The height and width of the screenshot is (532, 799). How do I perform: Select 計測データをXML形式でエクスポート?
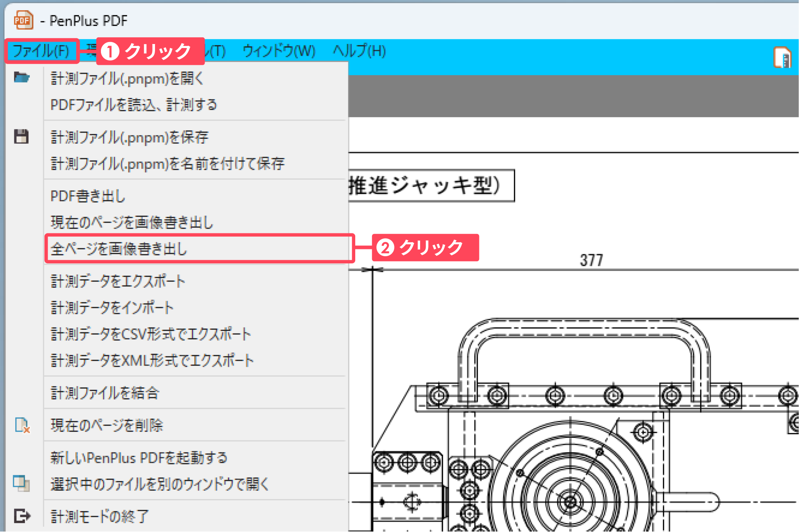pos(152,361)
